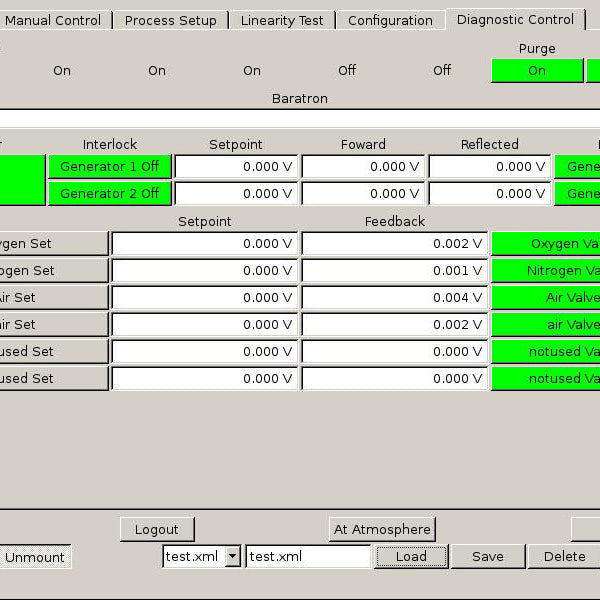
Task: Click the Oxygen Set button
Action: coord(53,243)
